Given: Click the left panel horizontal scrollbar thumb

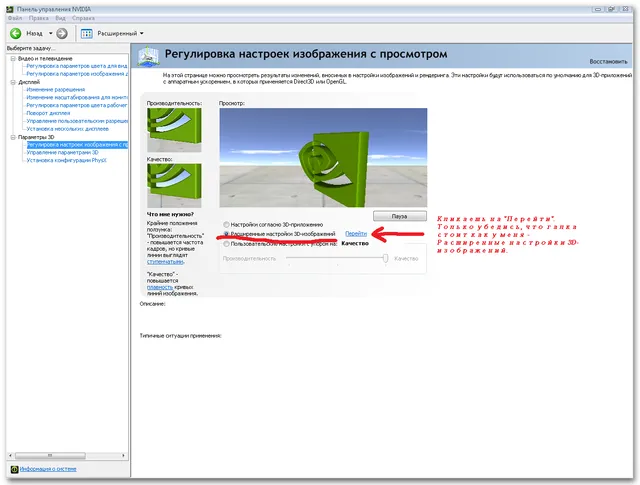Looking at the screenshot, I should [50, 455].
